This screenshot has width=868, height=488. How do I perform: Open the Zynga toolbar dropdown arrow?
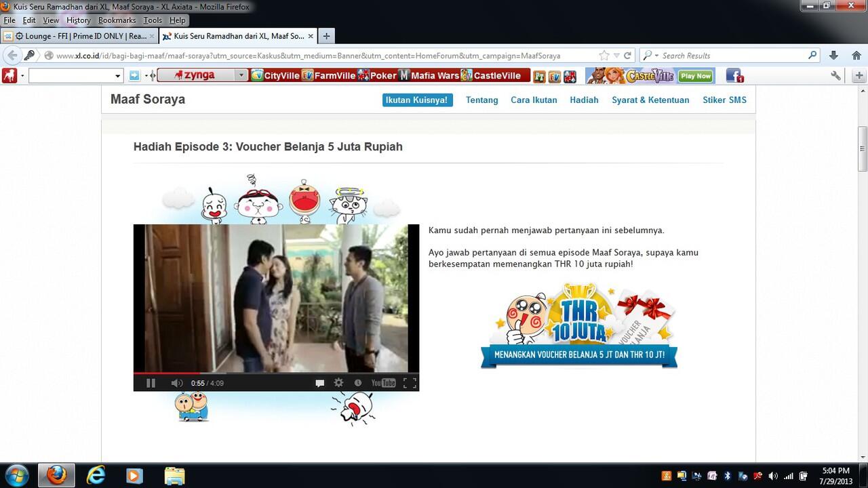point(242,75)
